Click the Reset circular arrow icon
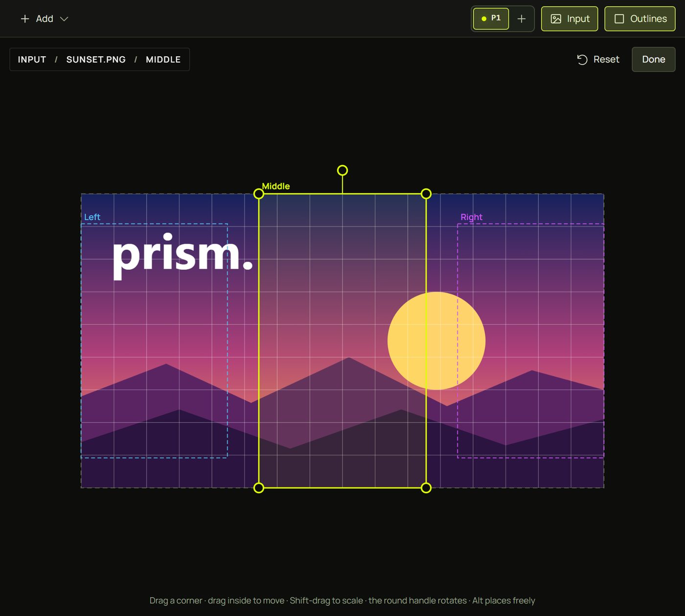 [x=582, y=59]
